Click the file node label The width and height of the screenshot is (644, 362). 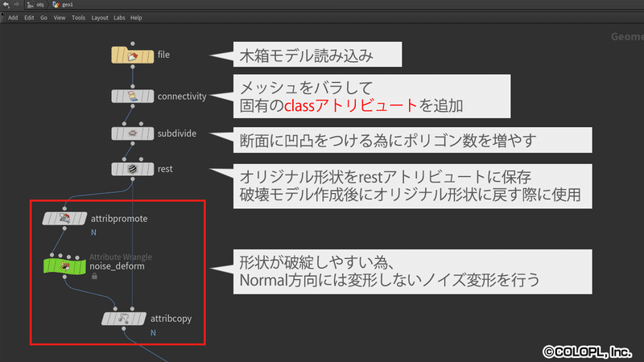[x=163, y=55]
